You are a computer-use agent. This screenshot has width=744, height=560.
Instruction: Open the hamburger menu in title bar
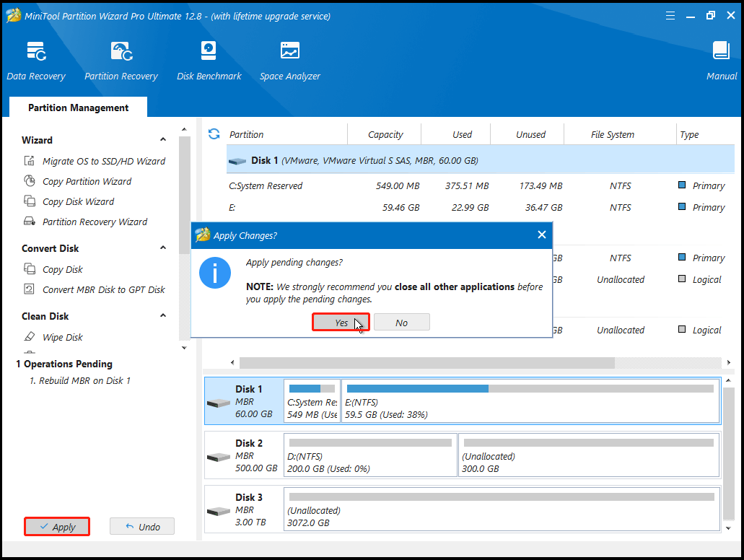[x=670, y=14]
